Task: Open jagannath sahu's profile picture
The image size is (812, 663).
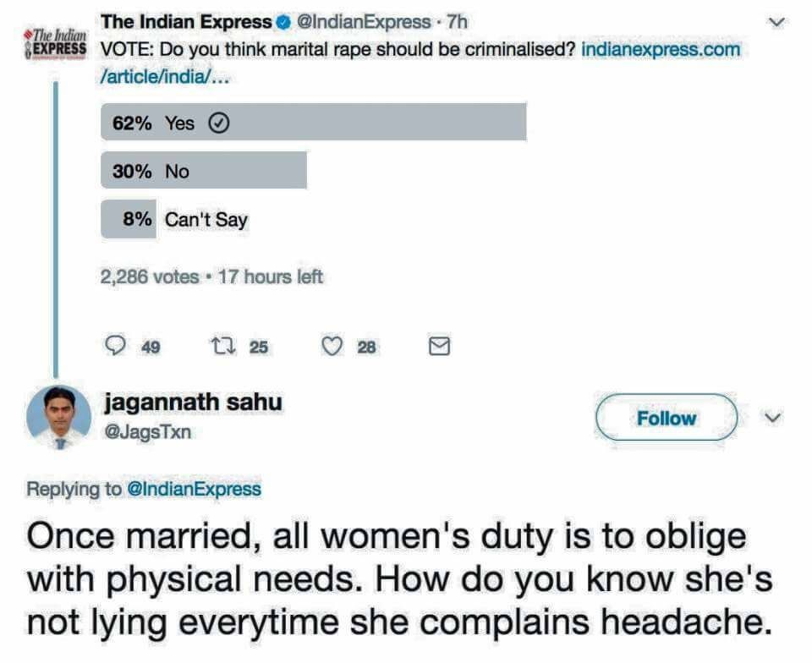Action: 58,416
